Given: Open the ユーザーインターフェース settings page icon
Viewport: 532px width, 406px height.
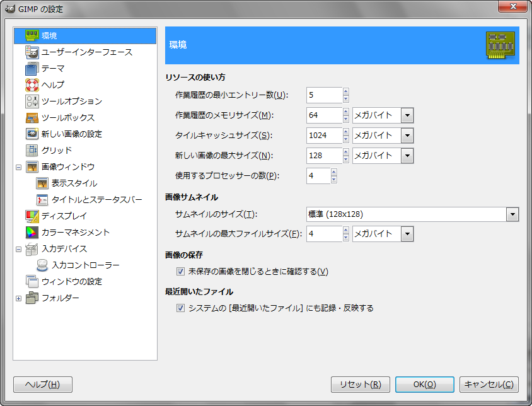Looking at the screenshot, I should click(x=33, y=52).
